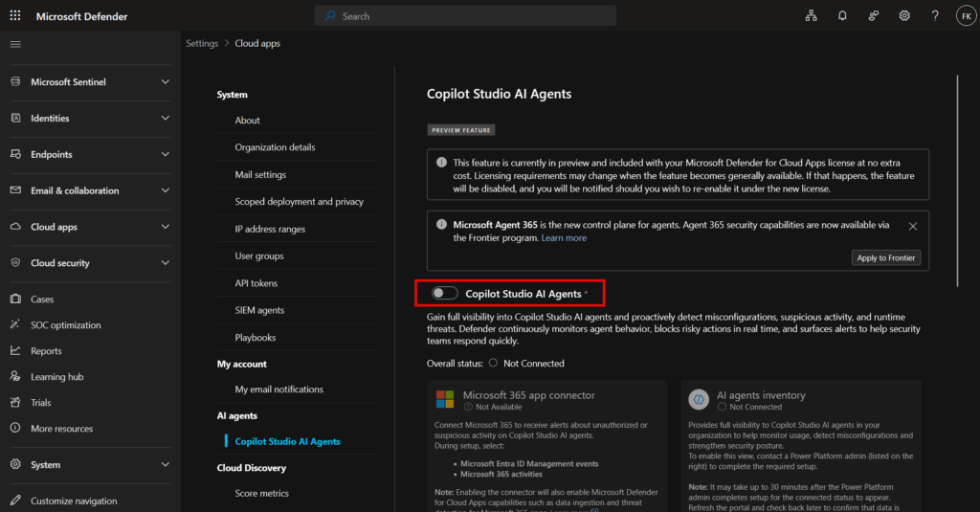980x512 pixels.
Task: Expand the Email & collaboration chevron
Action: coord(165,190)
